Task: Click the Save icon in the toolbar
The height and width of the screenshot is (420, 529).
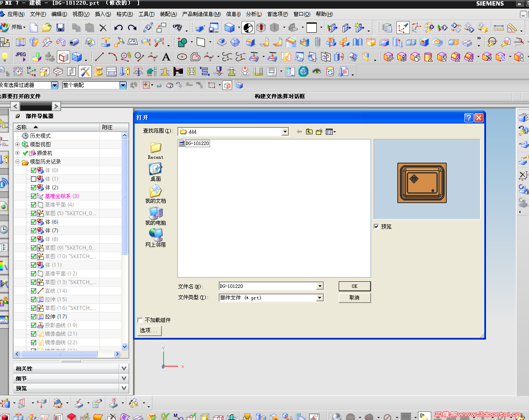Action: click(x=60, y=28)
